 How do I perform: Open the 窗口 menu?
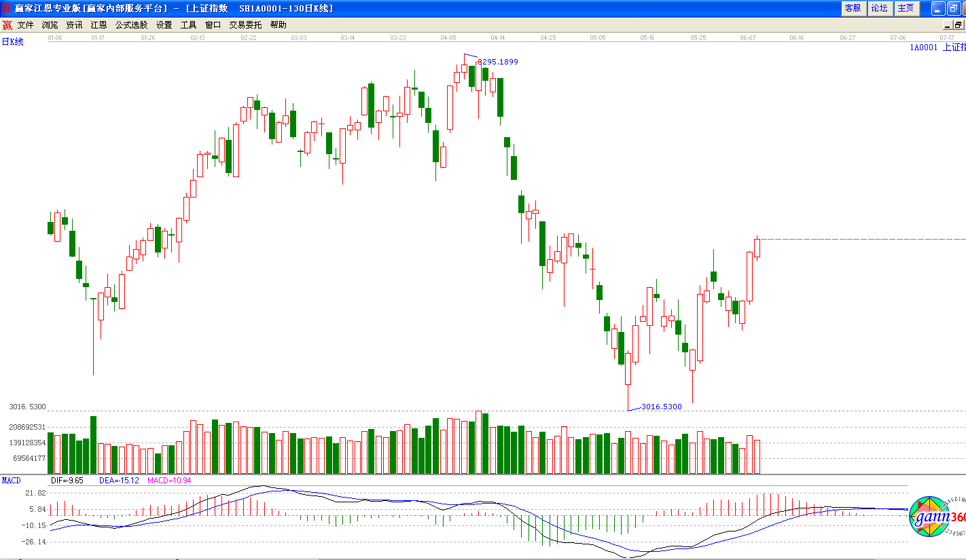[x=213, y=24]
